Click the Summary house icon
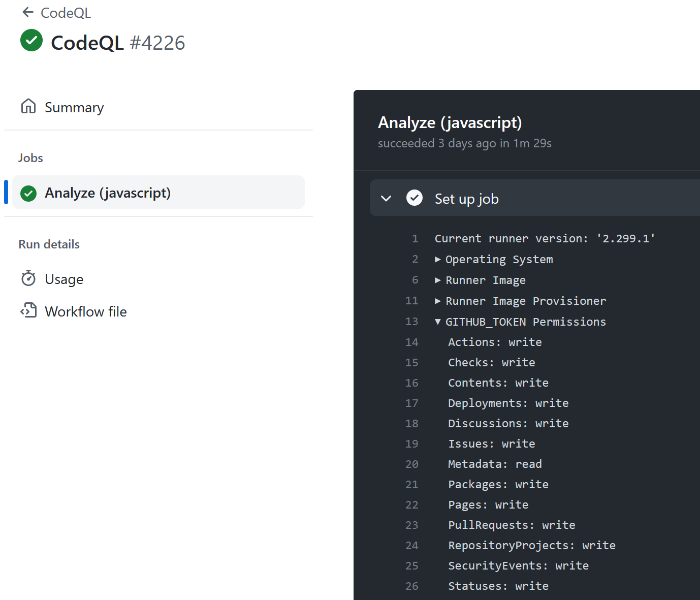The image size is (700, 600). [x=28, y=106]
